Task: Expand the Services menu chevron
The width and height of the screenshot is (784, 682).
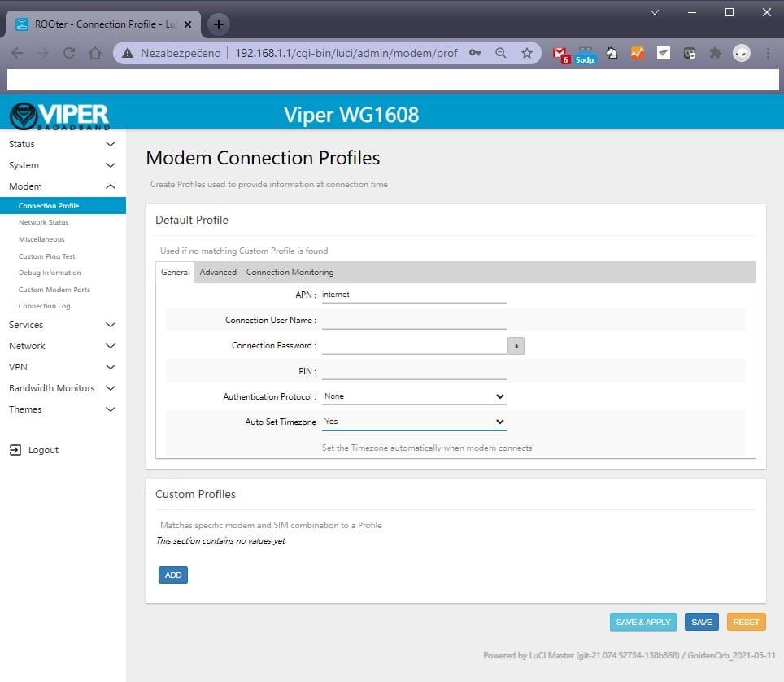Action: click(111, 325)
